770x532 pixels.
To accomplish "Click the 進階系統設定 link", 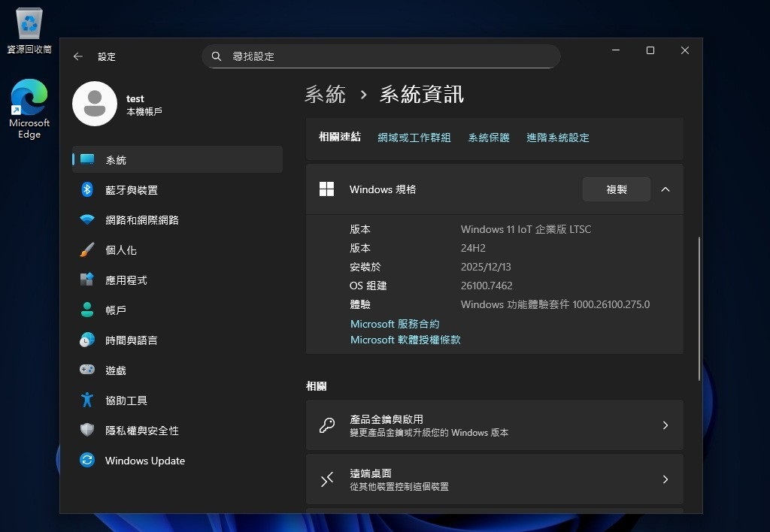I will tap(557, 138).
